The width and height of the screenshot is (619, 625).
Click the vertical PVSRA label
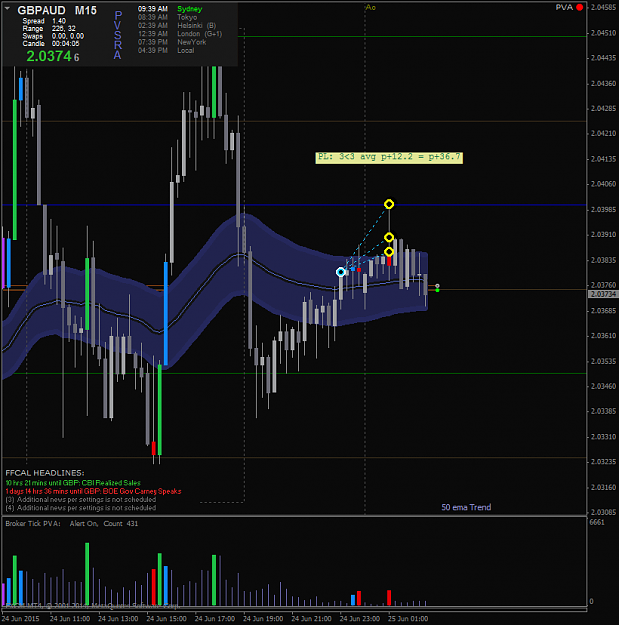point(118,35)
